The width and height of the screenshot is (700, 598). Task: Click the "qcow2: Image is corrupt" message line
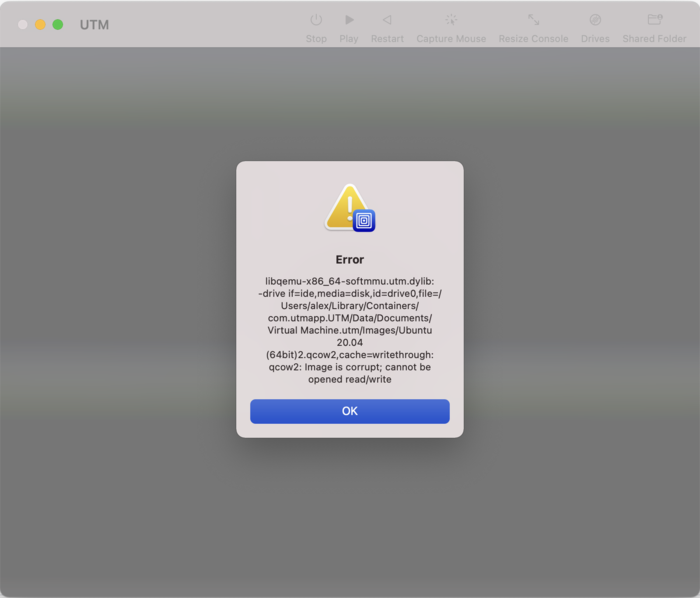[350, 367]
